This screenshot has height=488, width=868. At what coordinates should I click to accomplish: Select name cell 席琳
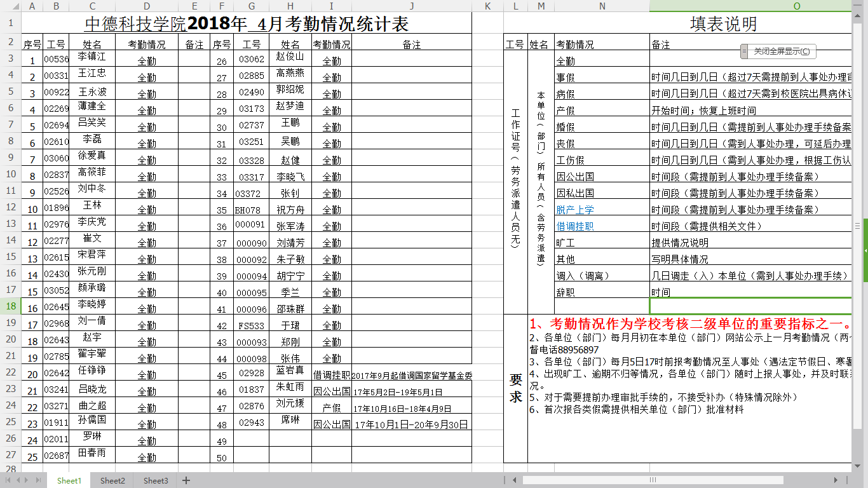click(290, 421)
